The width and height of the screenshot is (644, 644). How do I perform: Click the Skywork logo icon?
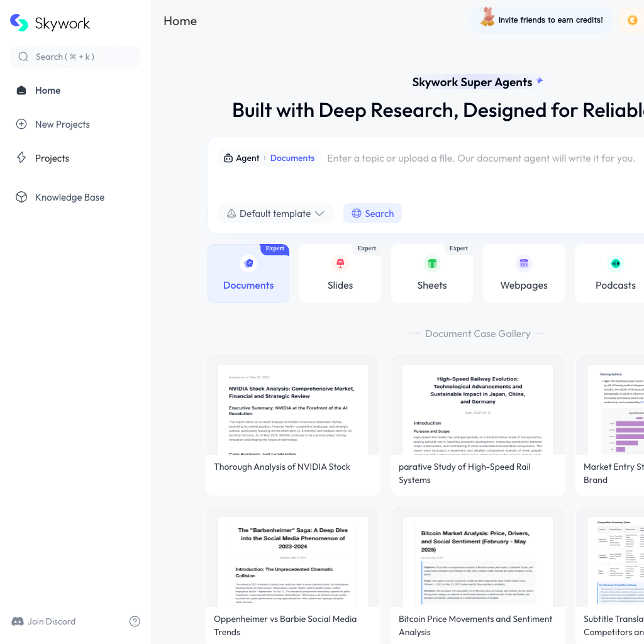pyautogui.click(x=19, y=23)
